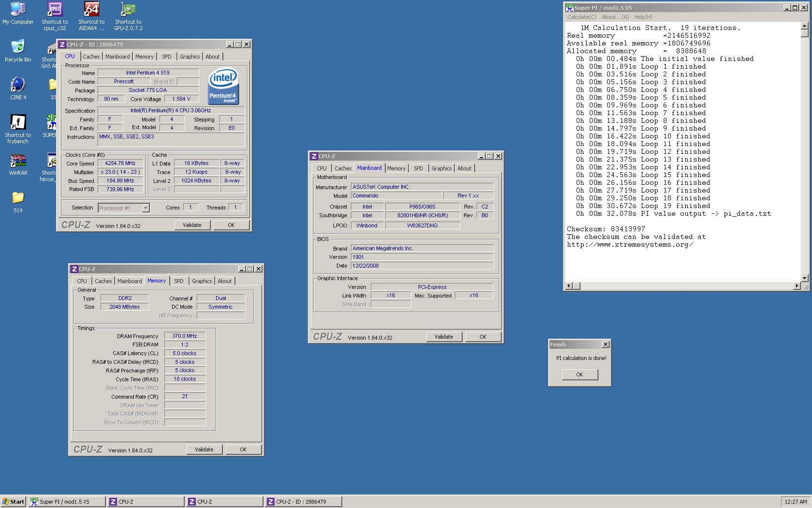This screenshot has width=812, height=508.
Task: Click the Start button
Action: (13, 502)
